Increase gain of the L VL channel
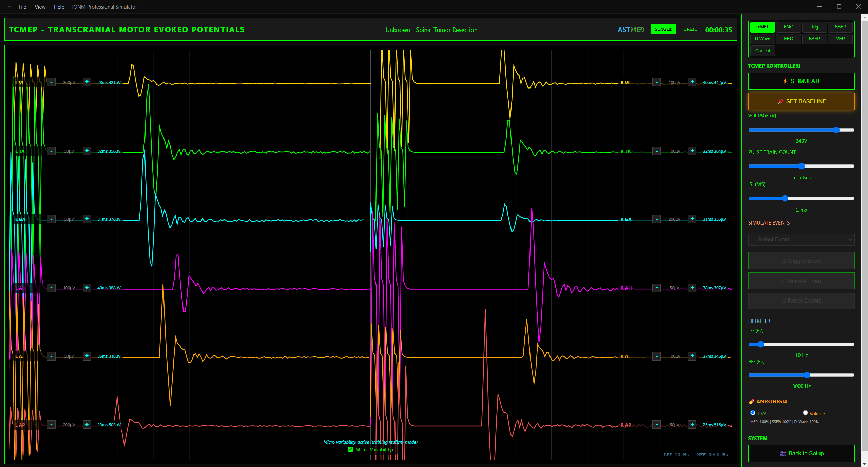Viewport: 868px width, 467px height. (x=87, y=82)
